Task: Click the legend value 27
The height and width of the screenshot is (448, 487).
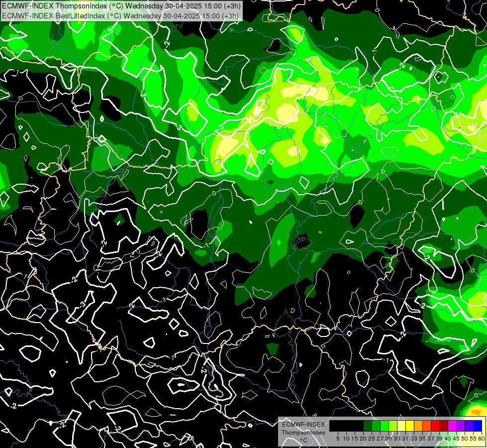Action: (x=380, y=439)
